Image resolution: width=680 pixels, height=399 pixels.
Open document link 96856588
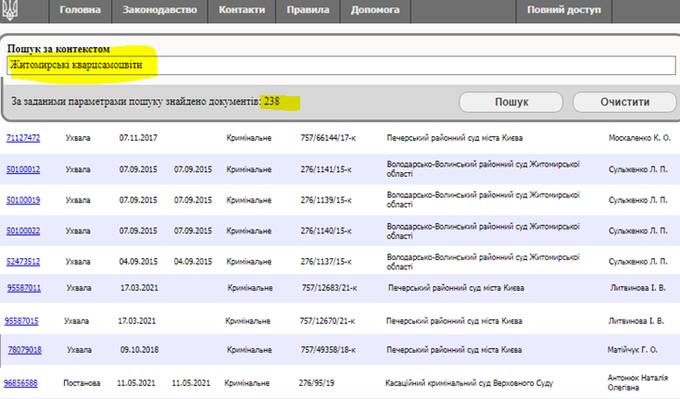[x=20, y=383]
